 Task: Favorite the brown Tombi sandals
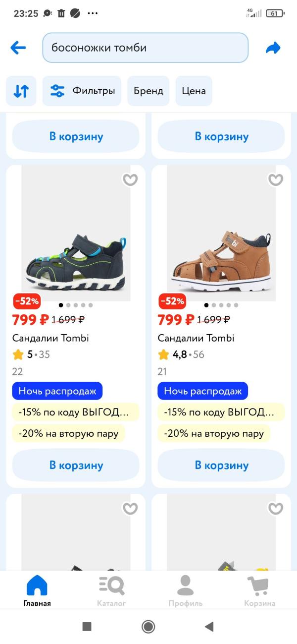point(276,179)
